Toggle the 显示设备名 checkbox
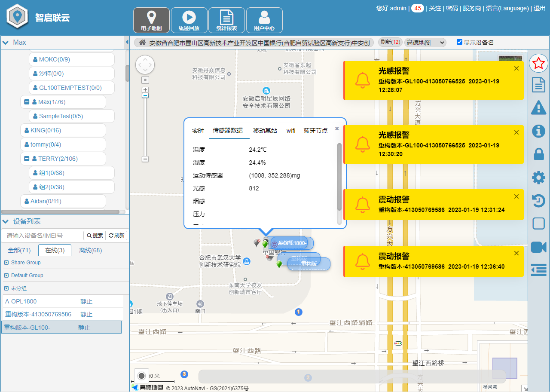 point(459,42)
